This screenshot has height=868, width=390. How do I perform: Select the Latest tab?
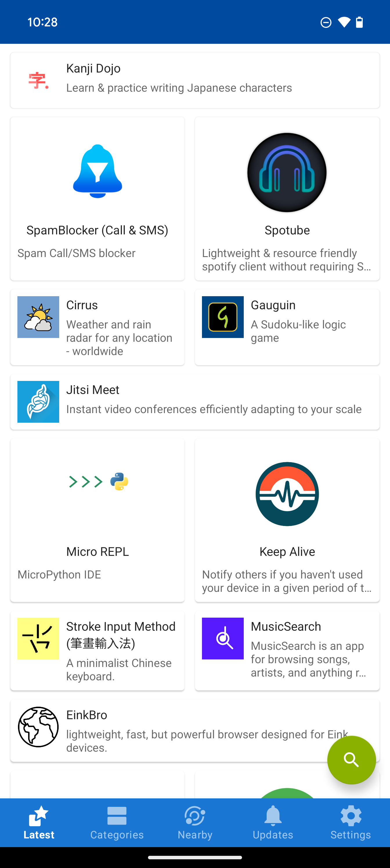point(39,822)
